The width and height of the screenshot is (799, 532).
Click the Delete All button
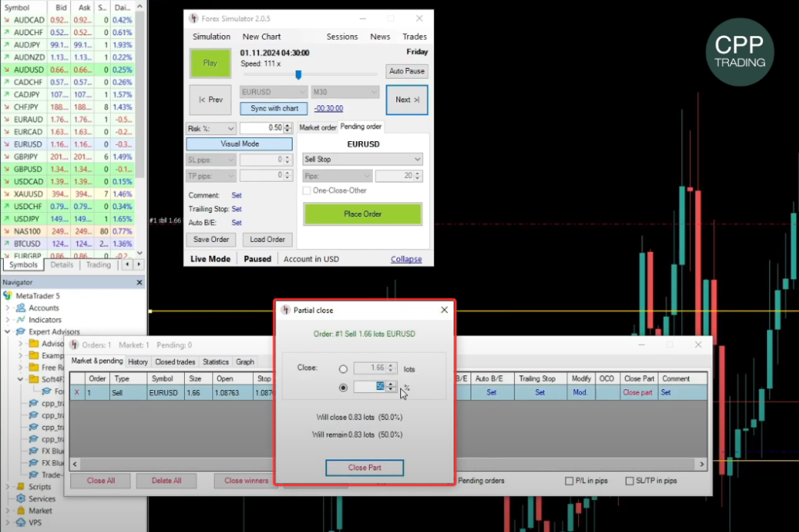tap(166, 481)
